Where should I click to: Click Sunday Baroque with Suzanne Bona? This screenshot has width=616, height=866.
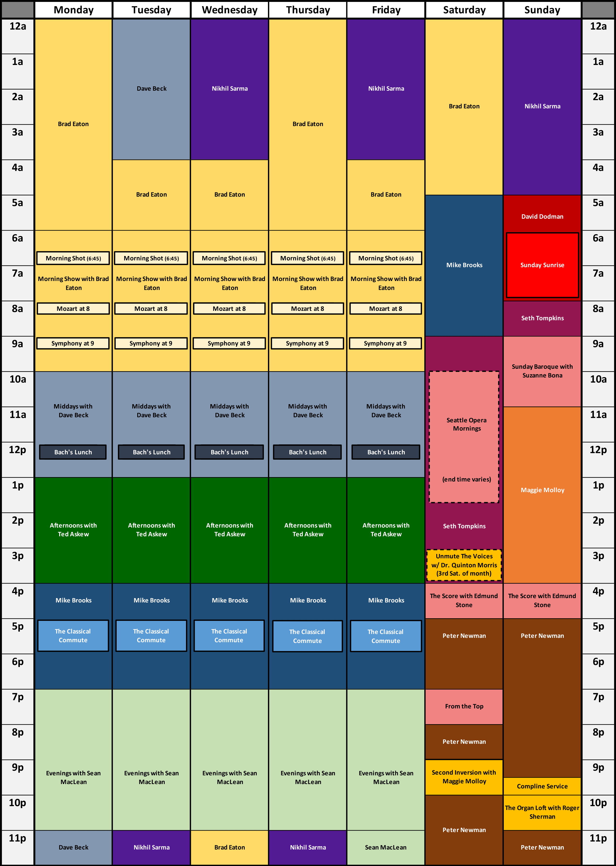click(543, 371)
